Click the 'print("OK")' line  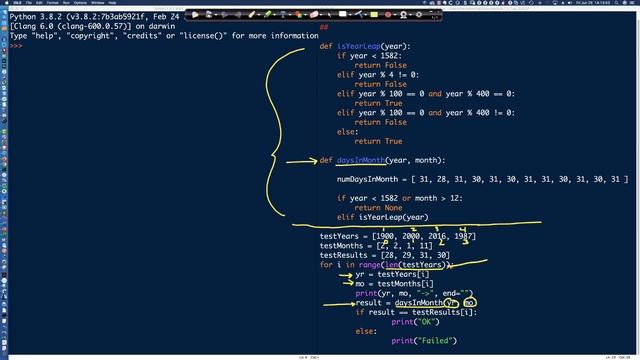click(x=415, y=322)
